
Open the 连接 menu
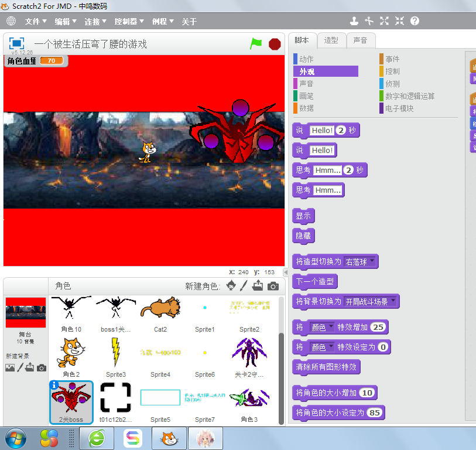point(95,22)
